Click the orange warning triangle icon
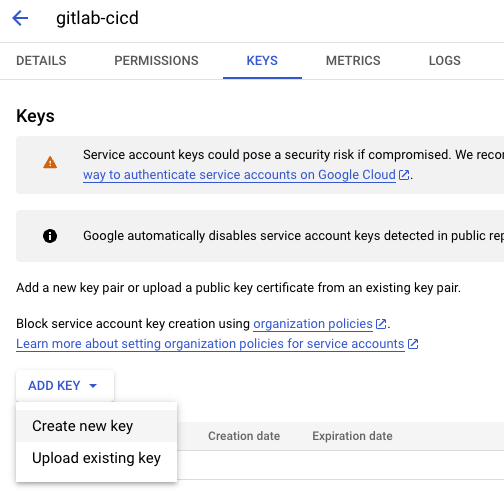This screenshot has height=496, width=504. (50, 163)
